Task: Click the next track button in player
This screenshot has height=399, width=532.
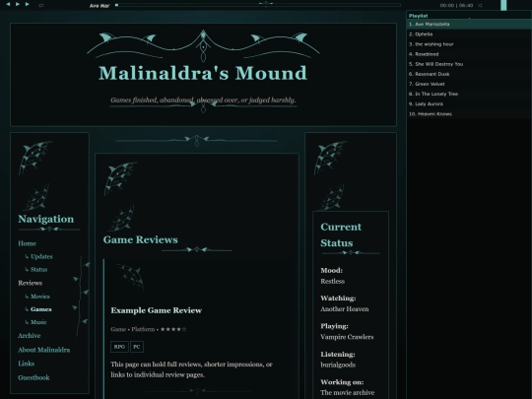Action: coord(28,4)
